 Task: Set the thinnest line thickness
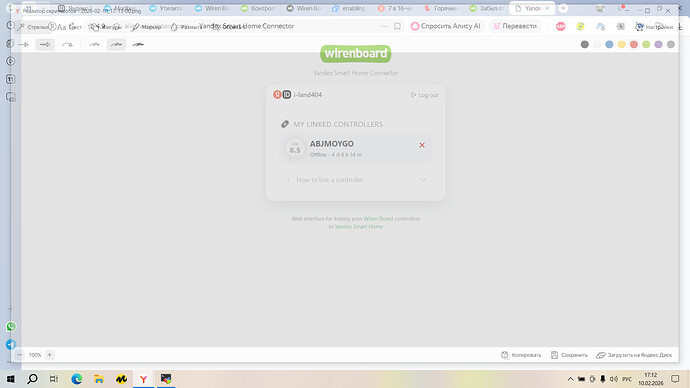(x=94, y=44)
